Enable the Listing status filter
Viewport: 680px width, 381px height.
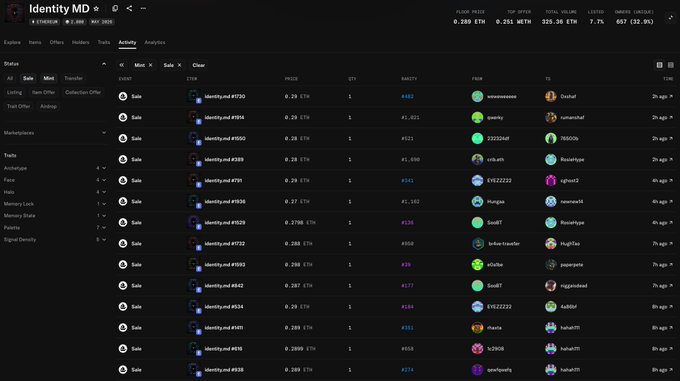tap(14, 92)
